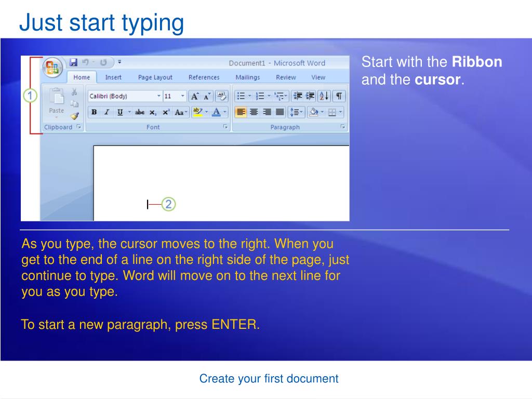Screen dimensions: 532x399
Task: Open the Insert tab
Action: 113,77
